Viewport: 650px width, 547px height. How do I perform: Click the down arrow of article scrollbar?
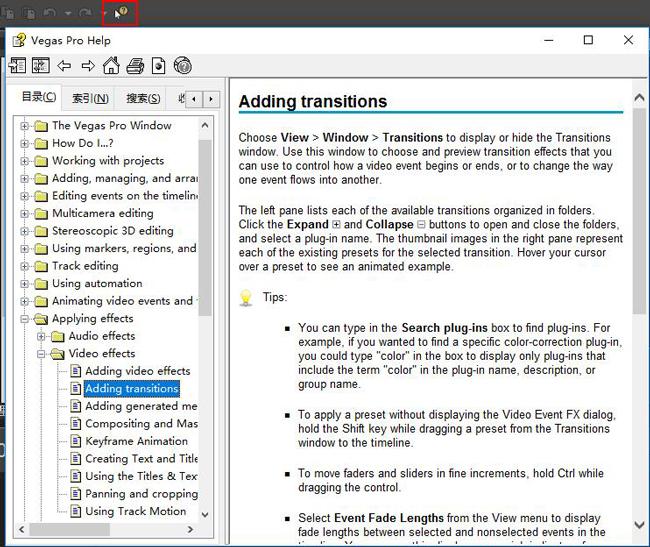(x=639, y=525)
